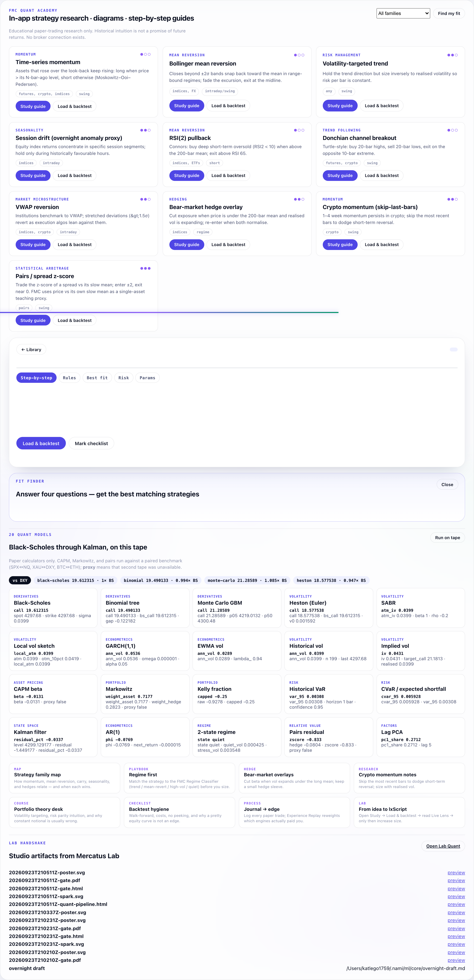Viewport: 474px width, 980px height.
Task: Open the From idea to IxScript card
Action: point(409,812)
